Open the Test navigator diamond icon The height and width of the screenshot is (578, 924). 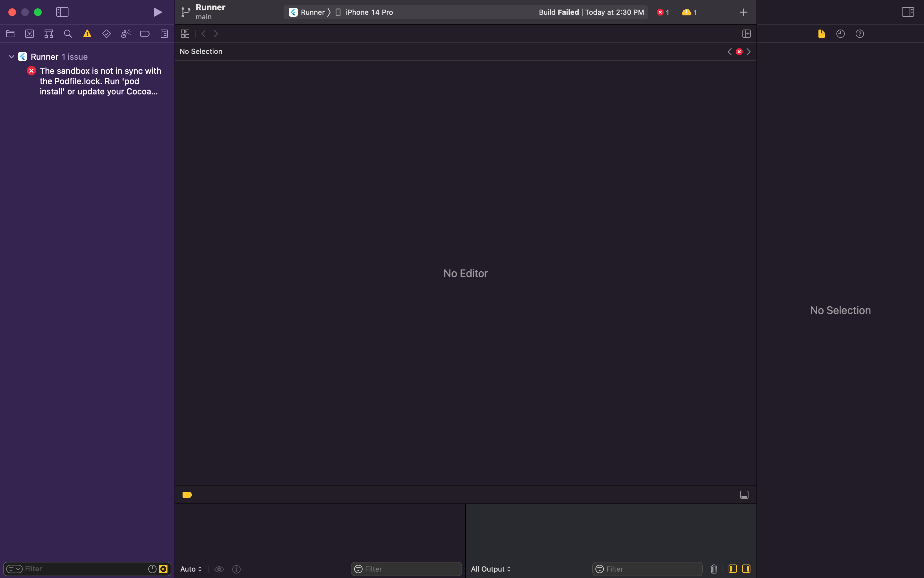coord(107,34)
